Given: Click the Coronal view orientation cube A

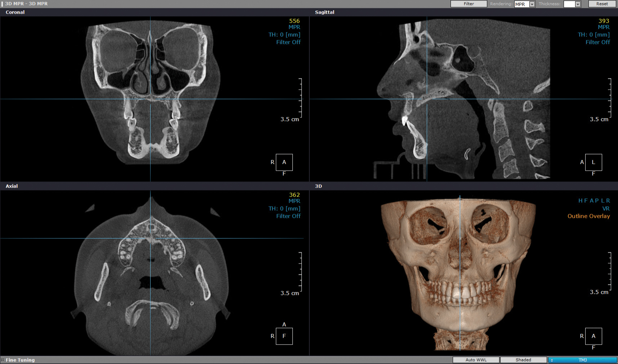Looking at the screenshot, I should [284, 162].
